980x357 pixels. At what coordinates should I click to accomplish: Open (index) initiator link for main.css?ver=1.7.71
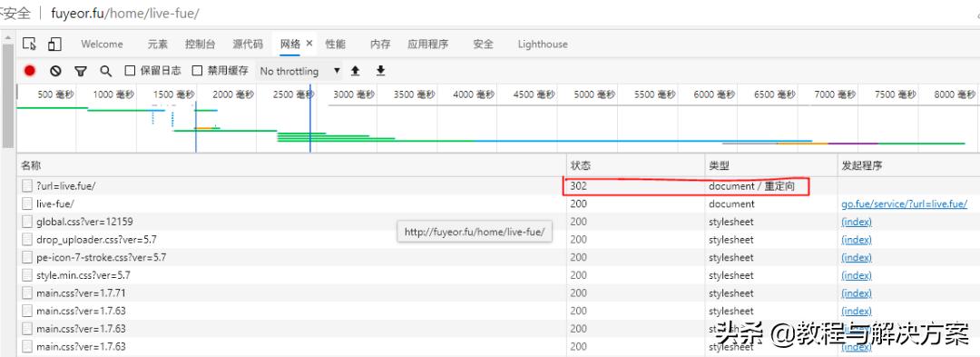pos(857,293)
